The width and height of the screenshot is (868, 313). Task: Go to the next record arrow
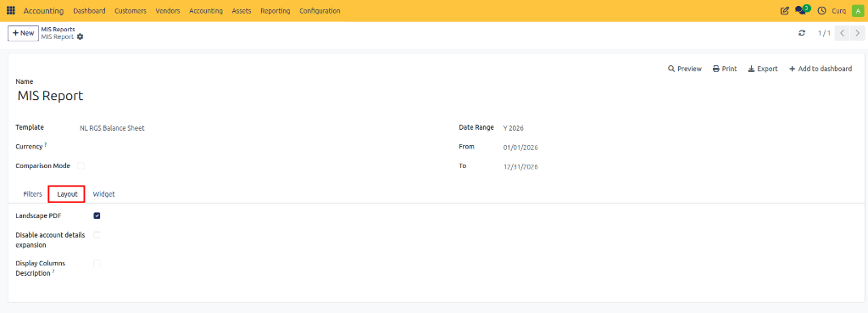tap(857, 33)
